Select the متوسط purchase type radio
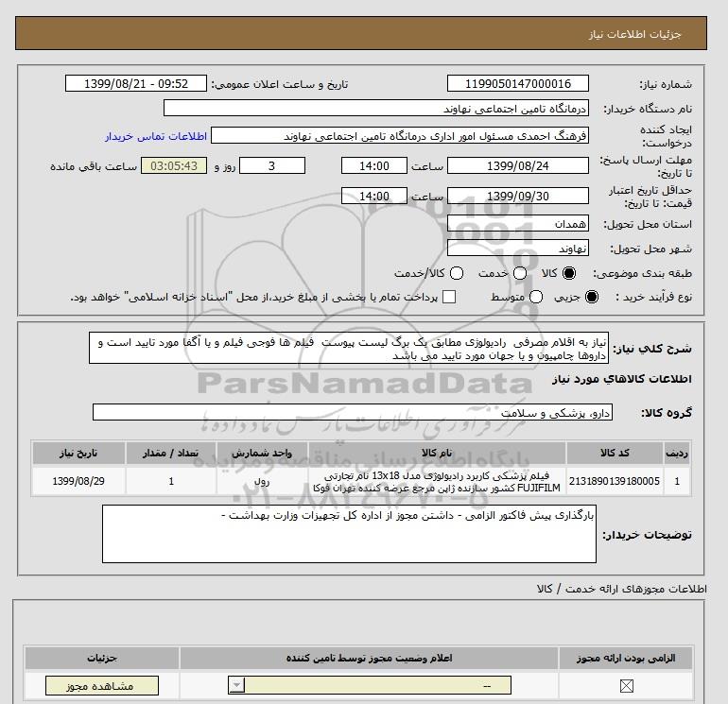 pos(536,297)
